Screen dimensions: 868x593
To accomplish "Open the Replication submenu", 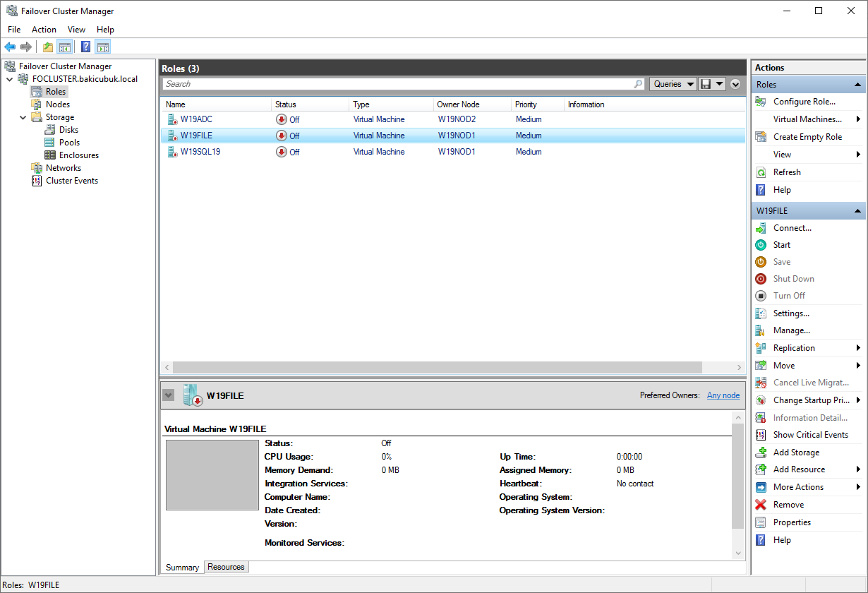I will [808, 348].
